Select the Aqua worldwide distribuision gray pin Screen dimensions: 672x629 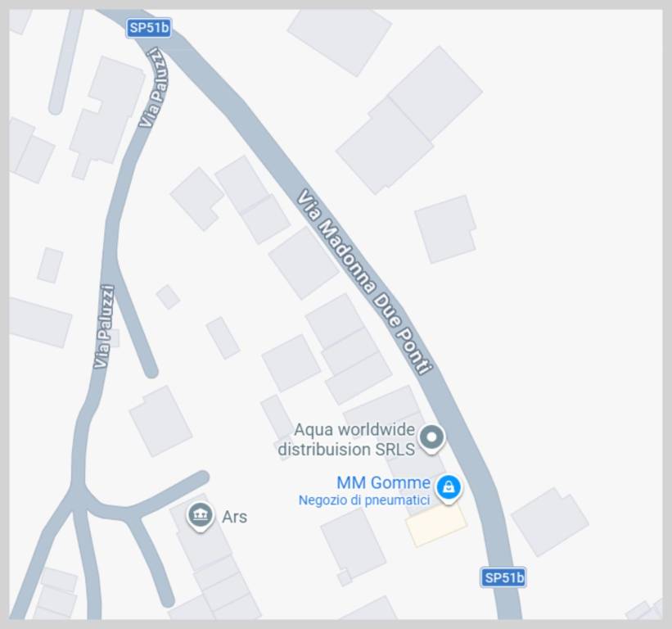point(432,439)
